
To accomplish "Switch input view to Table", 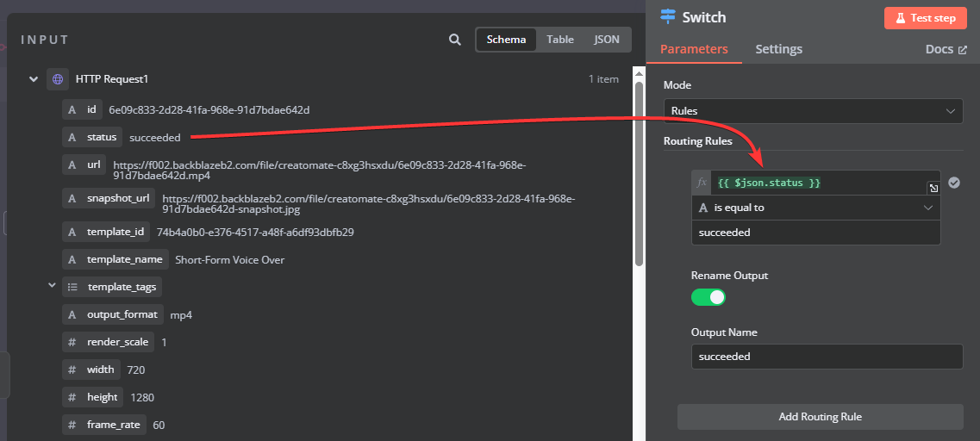I will click(x=560, y=40).
